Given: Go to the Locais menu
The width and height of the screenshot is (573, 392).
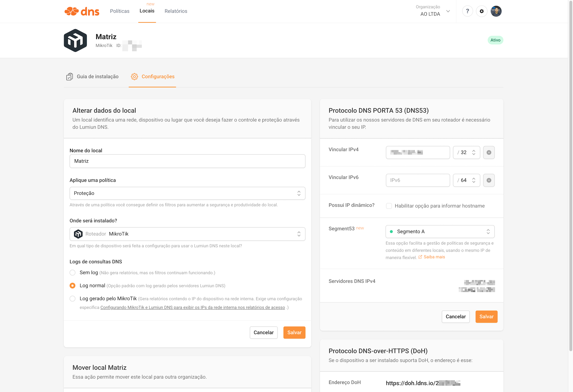Looking at the screenshot, I should [147, 11].
